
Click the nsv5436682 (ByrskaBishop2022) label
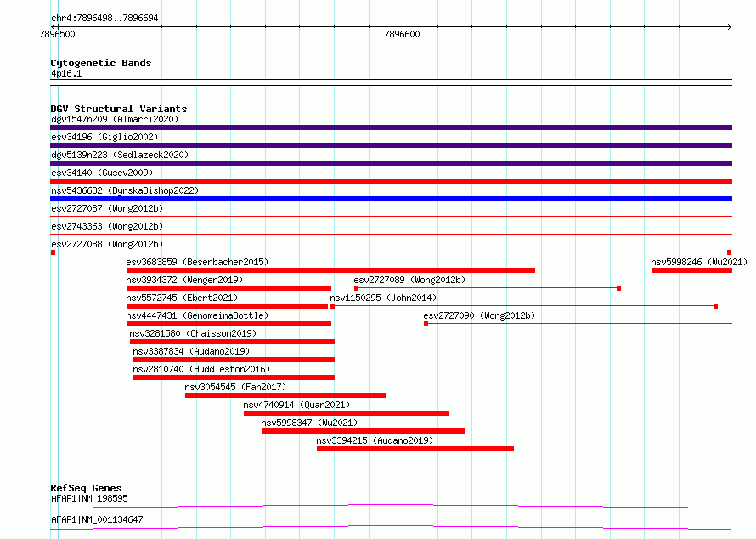(125, 190)
